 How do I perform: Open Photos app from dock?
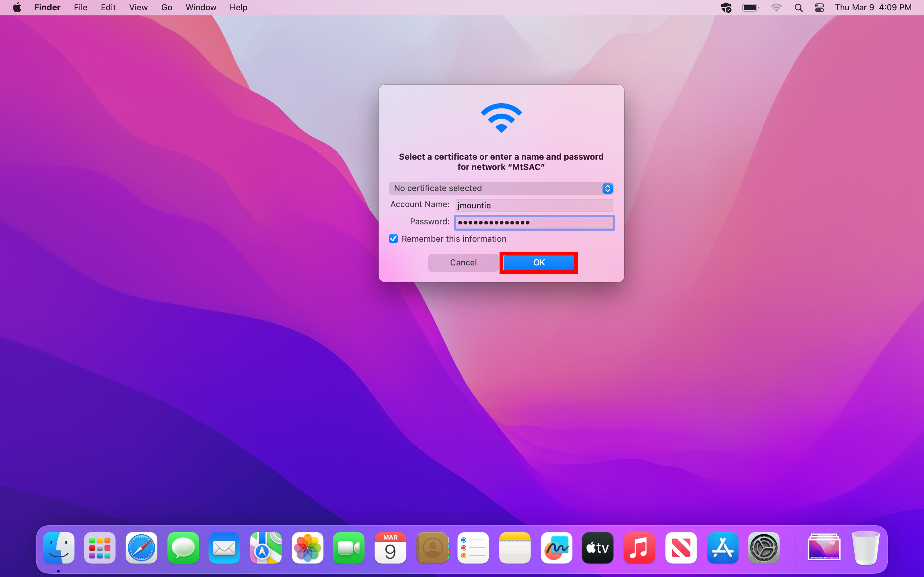(307, 548)
